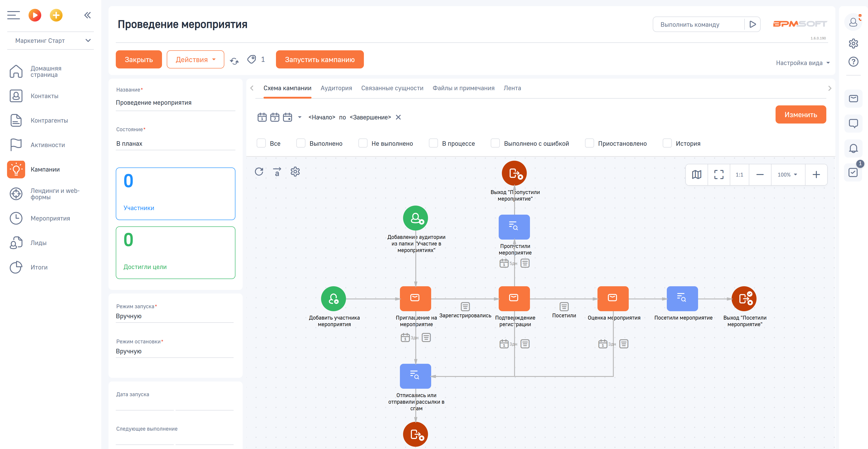Click the minimap icon in zoom toolbar
Viewport: 868px width, 449px height.
(696, 175)
